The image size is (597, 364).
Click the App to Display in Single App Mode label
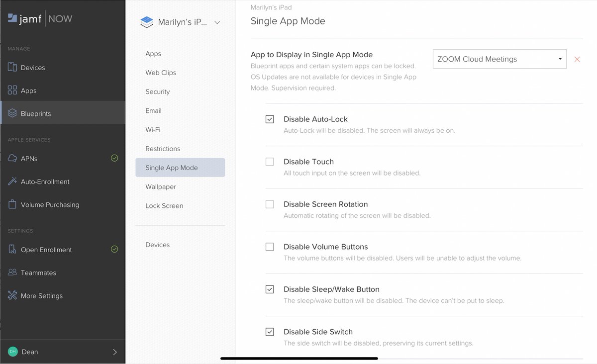coord(311,55)
